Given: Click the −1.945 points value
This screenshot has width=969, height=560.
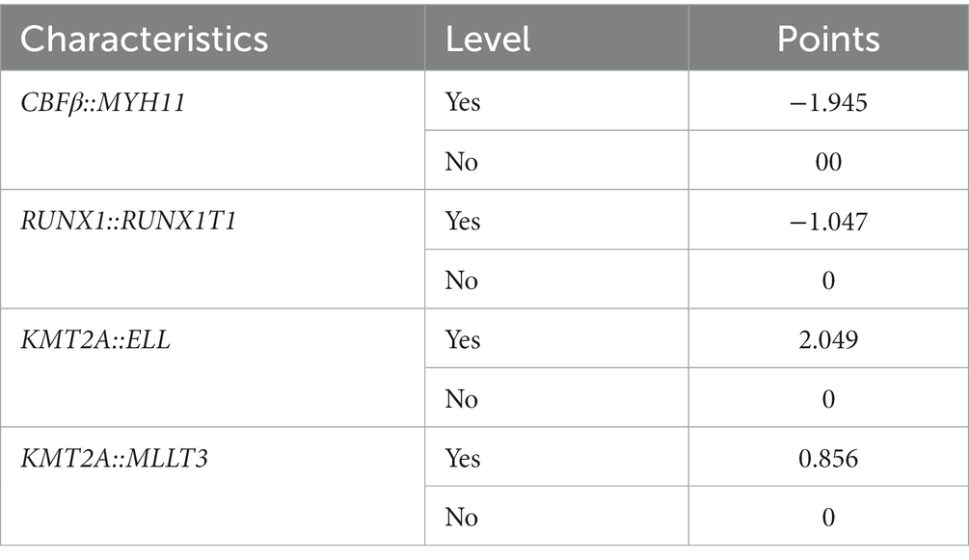Looking at the screenshot, I should coord(828,102).
